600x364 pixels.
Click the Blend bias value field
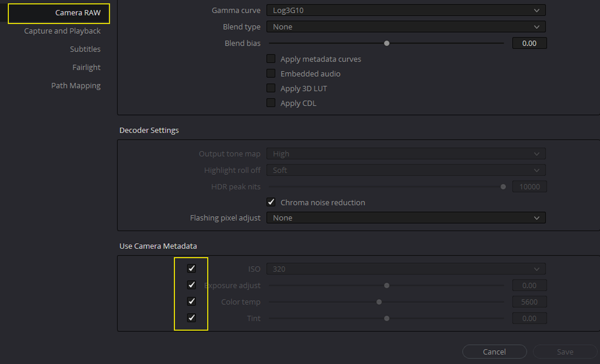[529, 43]
